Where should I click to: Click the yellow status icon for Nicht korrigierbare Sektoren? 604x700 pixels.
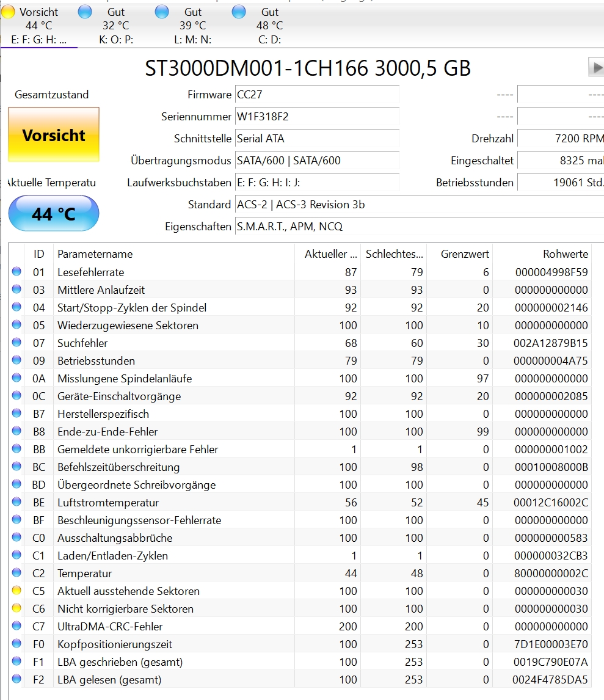(x=16, y=608)
